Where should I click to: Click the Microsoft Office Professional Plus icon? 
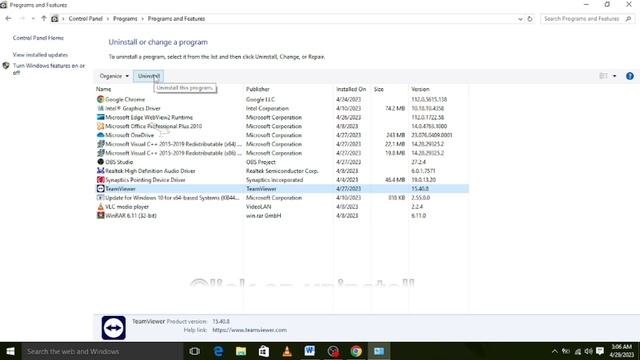coord(100,126)
